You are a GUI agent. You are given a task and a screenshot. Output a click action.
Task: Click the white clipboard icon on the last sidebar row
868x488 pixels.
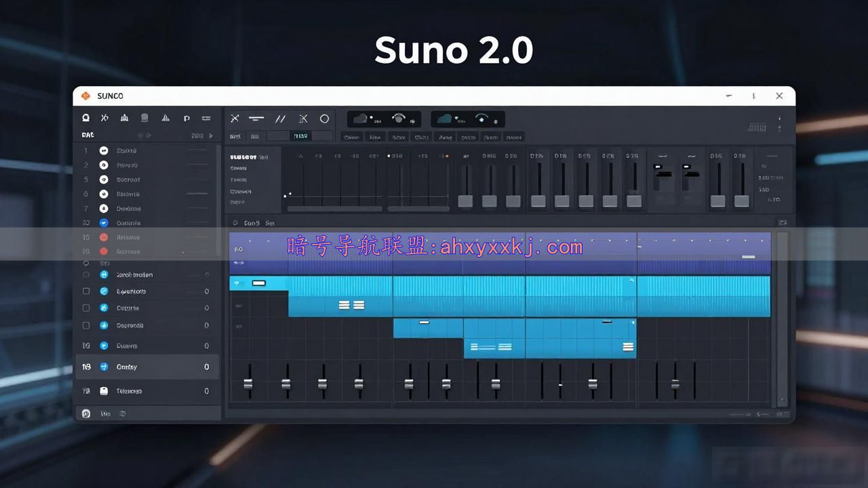click(104, 391)
